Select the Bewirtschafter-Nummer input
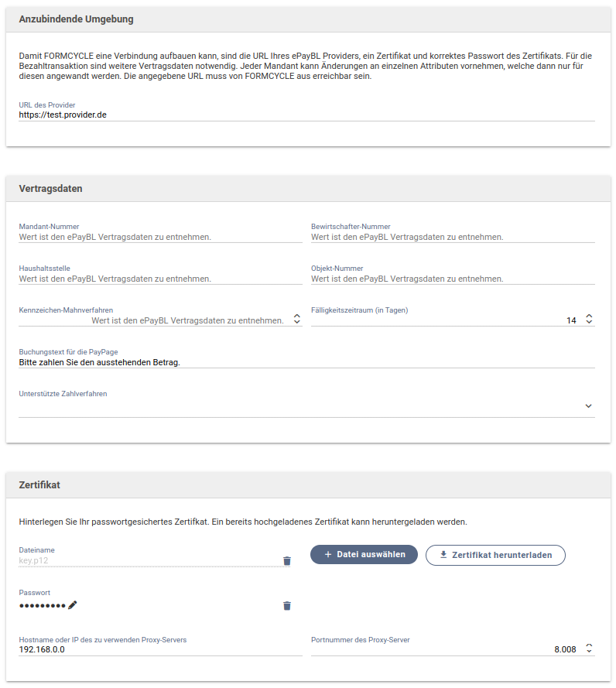 pyautogui.click(x=453, y=237)
